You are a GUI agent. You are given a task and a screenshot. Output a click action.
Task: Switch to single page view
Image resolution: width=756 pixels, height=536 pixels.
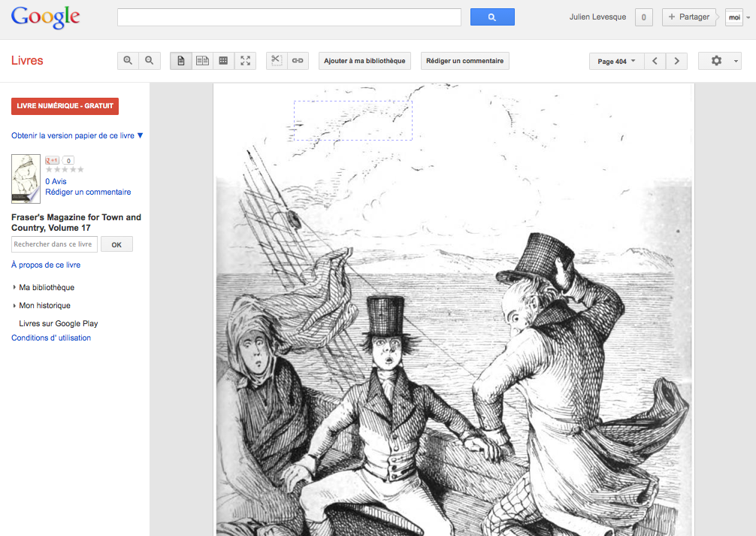(181, 61)
